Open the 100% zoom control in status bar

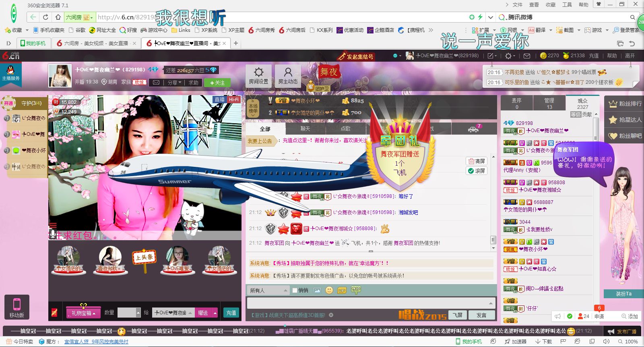pos(627,341)
